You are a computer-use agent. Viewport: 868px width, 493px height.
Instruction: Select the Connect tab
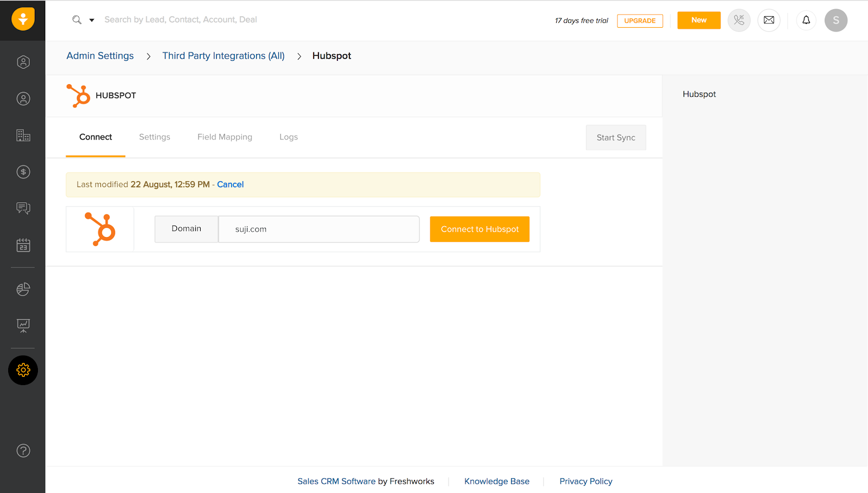click(x=95, y=137)
